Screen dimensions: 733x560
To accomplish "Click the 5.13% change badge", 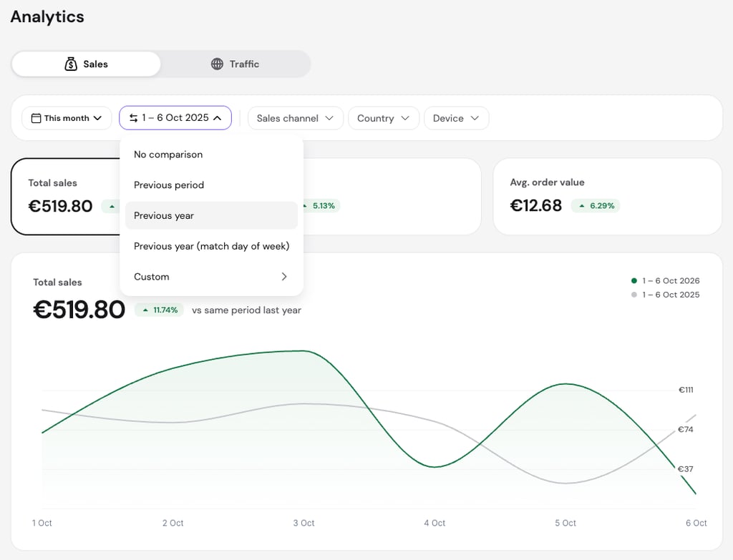I will click(x=320, y=205).
